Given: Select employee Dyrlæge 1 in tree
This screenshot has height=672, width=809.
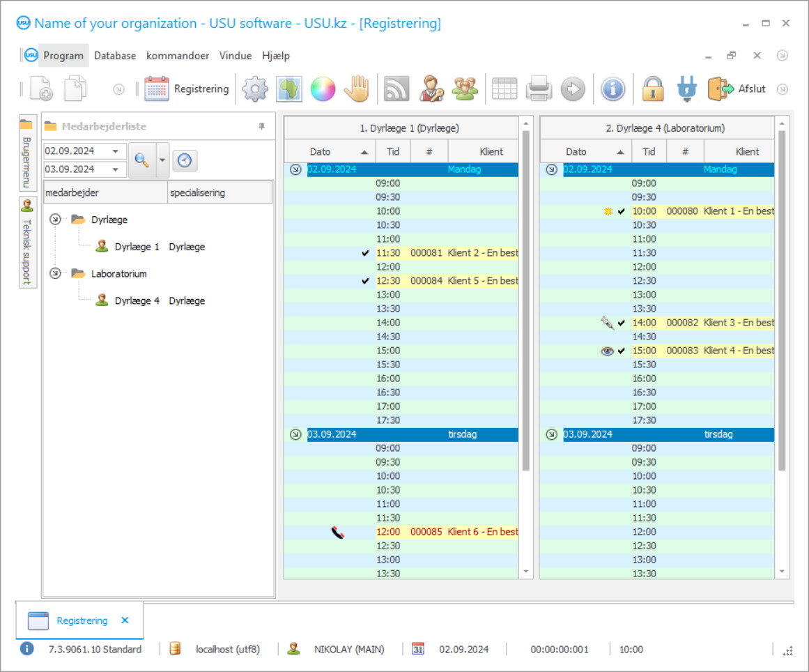Looking at the screenshot, I should pyautogui.click(x=136, y=247).
